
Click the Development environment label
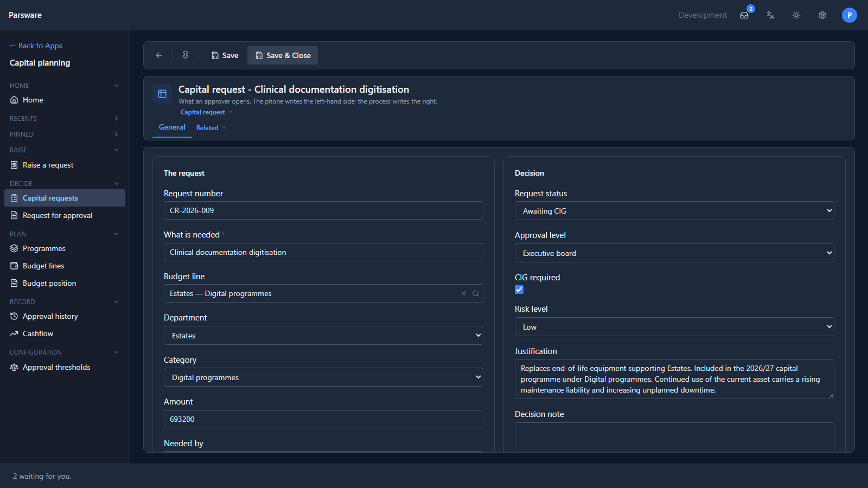pyautogui.click(x=703, y=15)
